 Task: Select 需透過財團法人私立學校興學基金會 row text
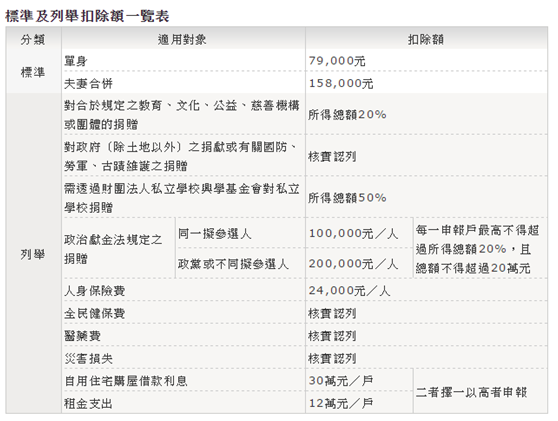182,198
